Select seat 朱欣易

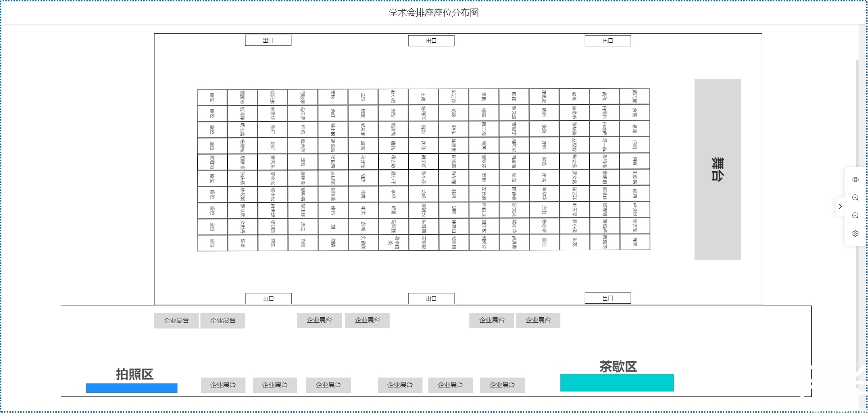[x=635, y=178]
